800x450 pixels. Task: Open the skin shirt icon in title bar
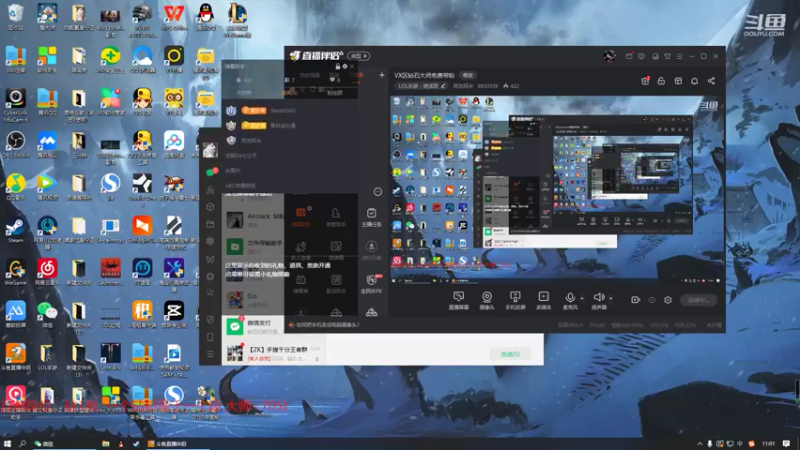click(x=667, y=56)
